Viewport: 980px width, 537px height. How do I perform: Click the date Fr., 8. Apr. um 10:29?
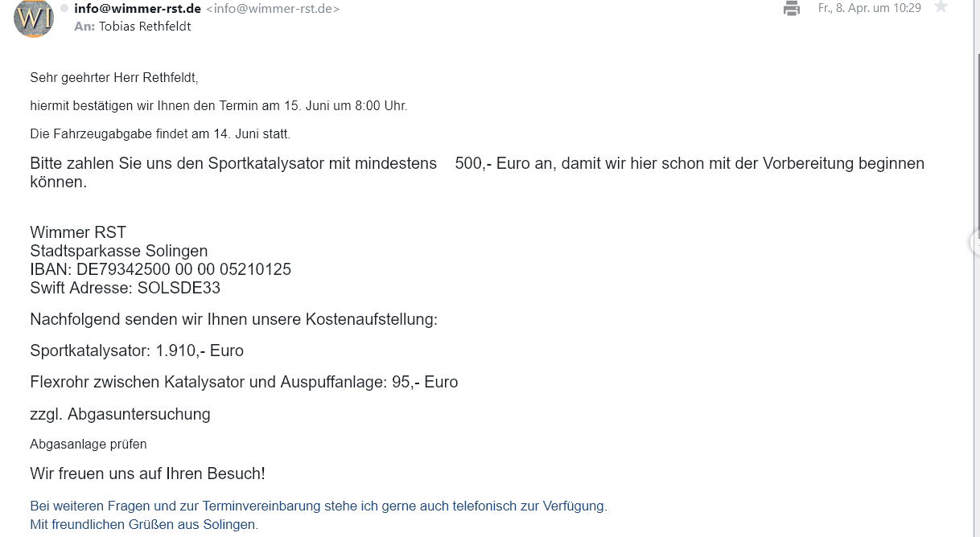pyautogui.click(x=869, y=8)
